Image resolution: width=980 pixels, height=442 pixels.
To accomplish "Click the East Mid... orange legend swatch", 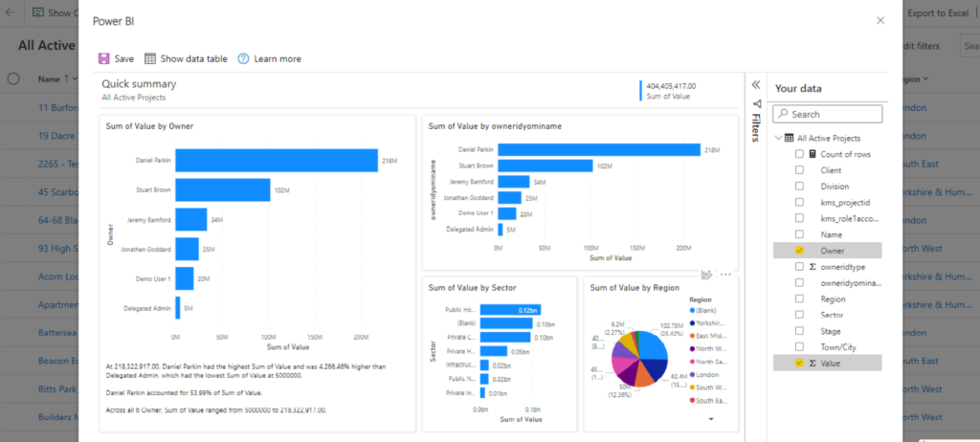I will (x=692, y=337).
